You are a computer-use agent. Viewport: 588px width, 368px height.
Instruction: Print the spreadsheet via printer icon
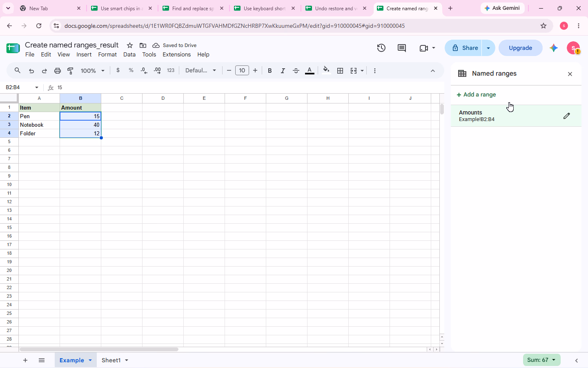(58, 71)
